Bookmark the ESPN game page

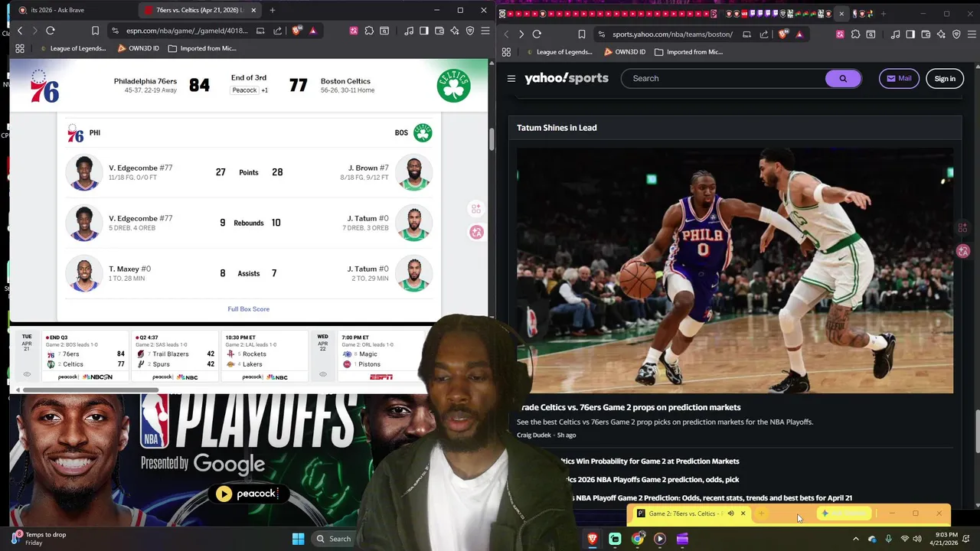tap(95, 31)
